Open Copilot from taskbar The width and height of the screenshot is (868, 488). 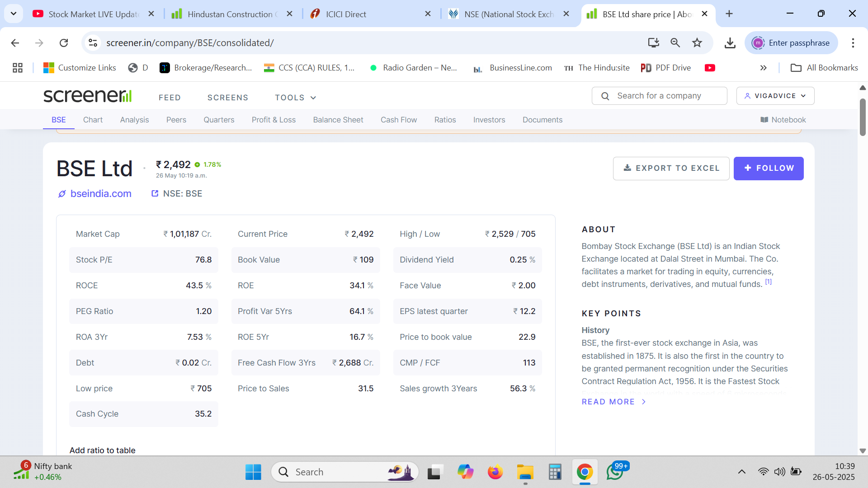(465, 472)
